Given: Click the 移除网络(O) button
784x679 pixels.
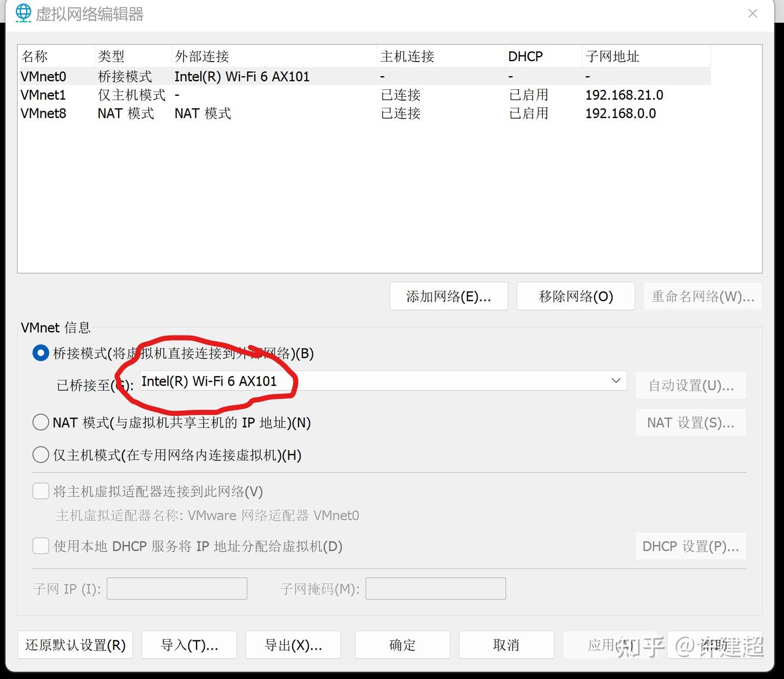Looking at the screenshot, I should tap(575, 296).
